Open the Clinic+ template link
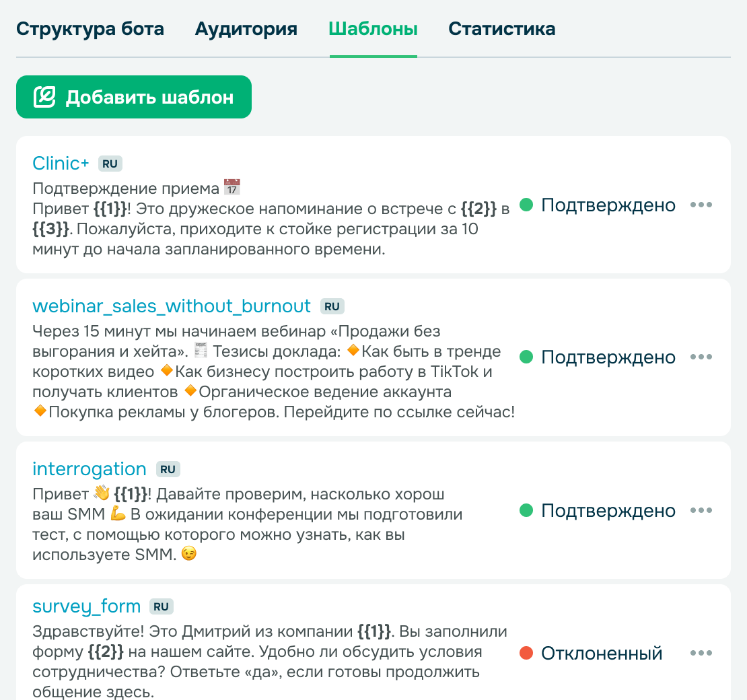 coord(61,163)
